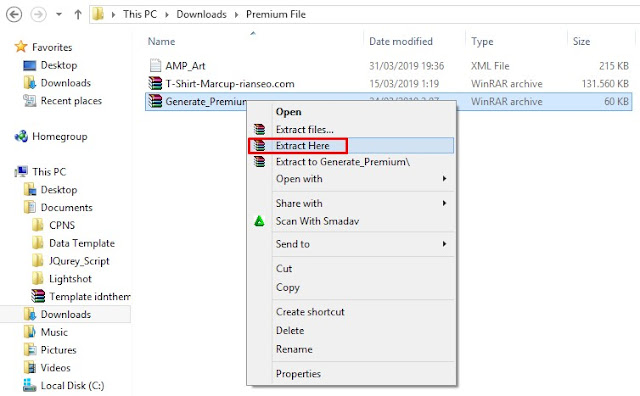Click Downloads in the address breadcrumb
This screenshot has height=396, width=640.
[201, 14]
